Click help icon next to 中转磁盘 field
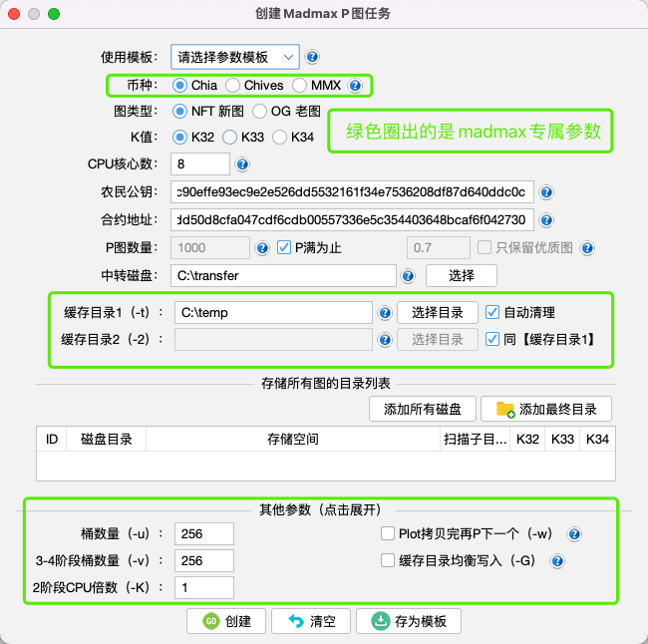Image resolution: width=648 pixels, height=644 pixels. (x=408, y=275)
